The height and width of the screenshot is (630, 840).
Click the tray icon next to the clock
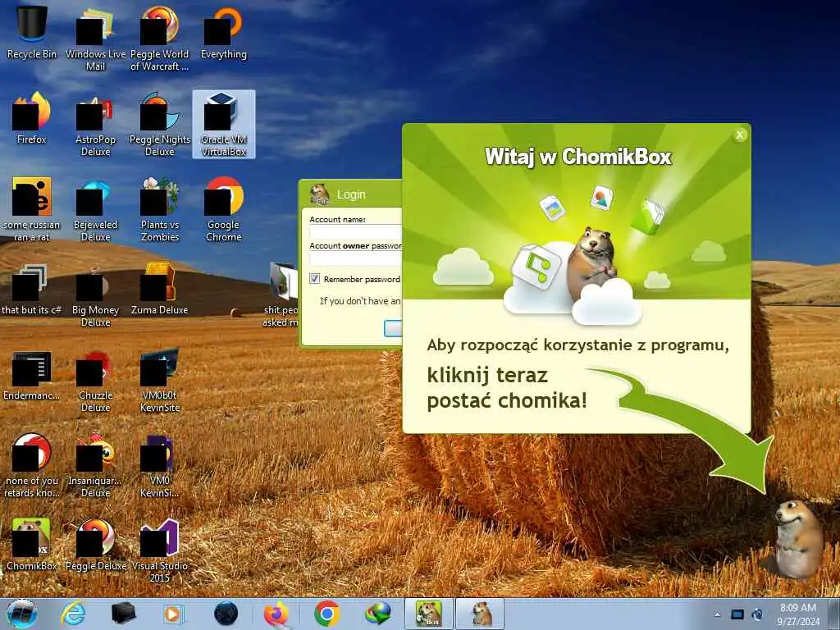coord(757,614)
